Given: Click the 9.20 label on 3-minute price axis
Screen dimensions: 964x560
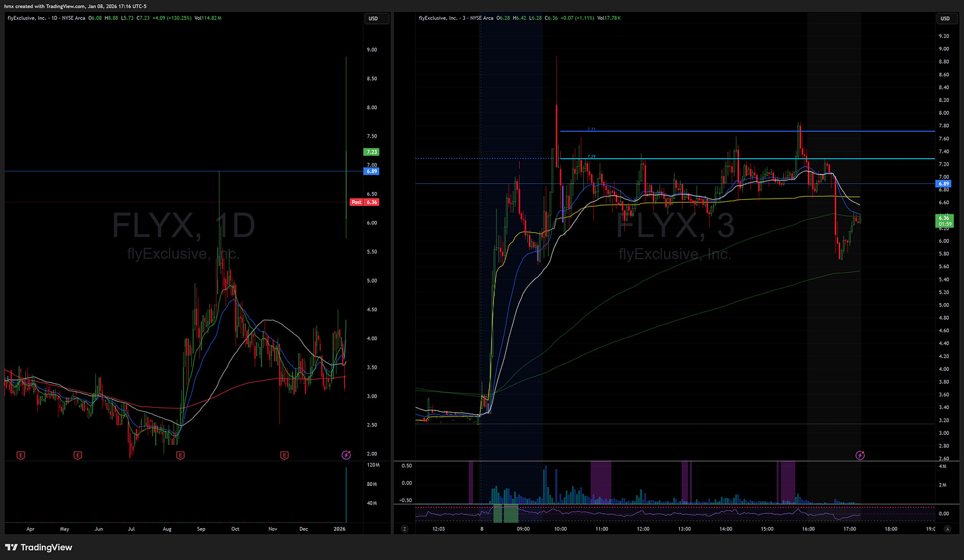Looking at the screenshot, I should tap(944, 37).
